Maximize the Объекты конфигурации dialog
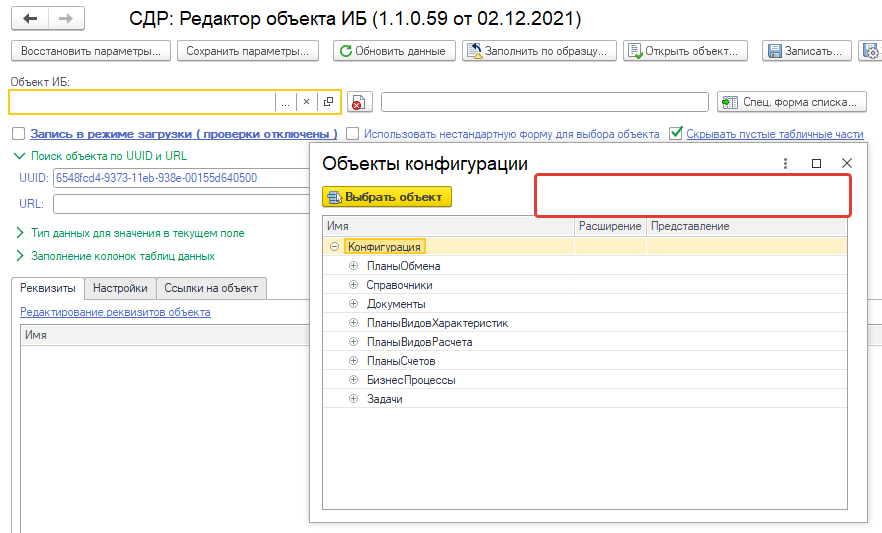The width and height of the screenshot is (882, 533). [816, 163]
